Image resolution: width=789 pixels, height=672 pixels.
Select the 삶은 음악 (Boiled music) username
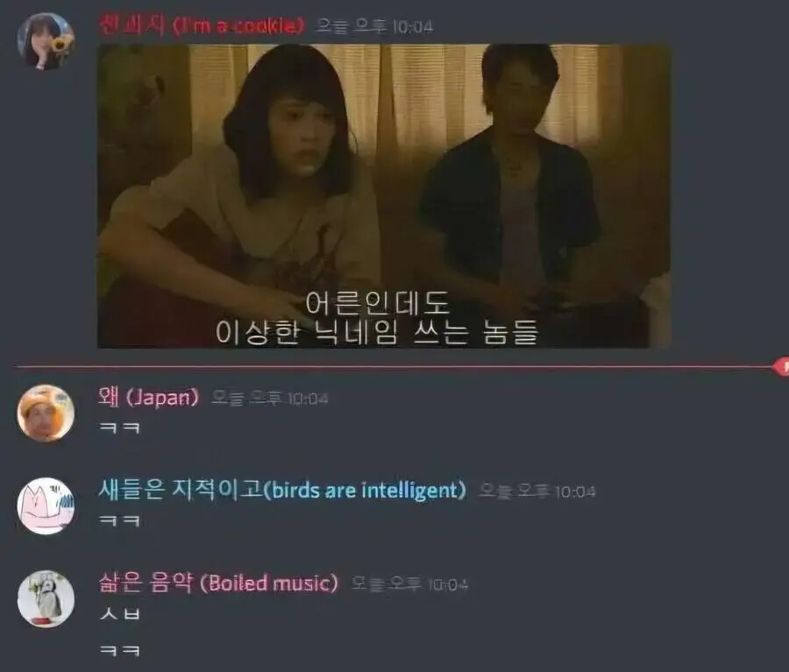coord(218,583)
